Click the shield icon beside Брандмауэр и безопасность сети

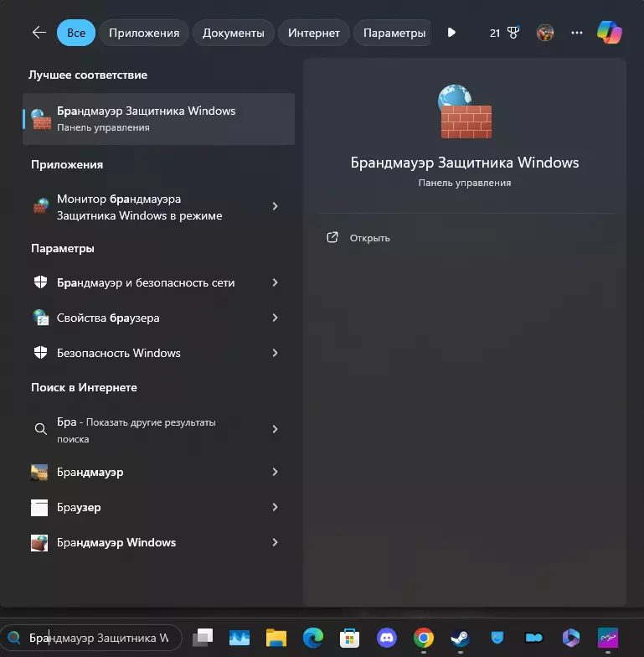[40, 282]
